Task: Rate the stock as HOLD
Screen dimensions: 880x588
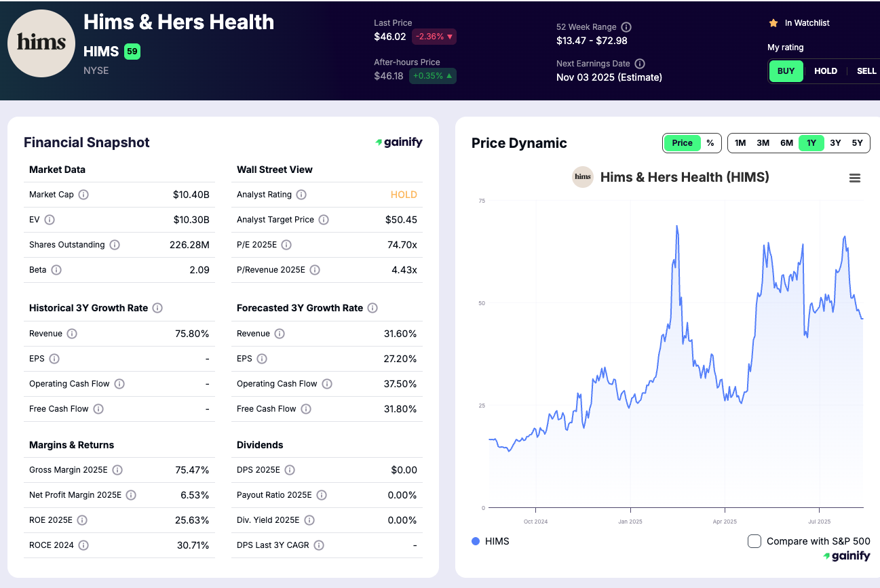Action: click(x=826, y=71)
